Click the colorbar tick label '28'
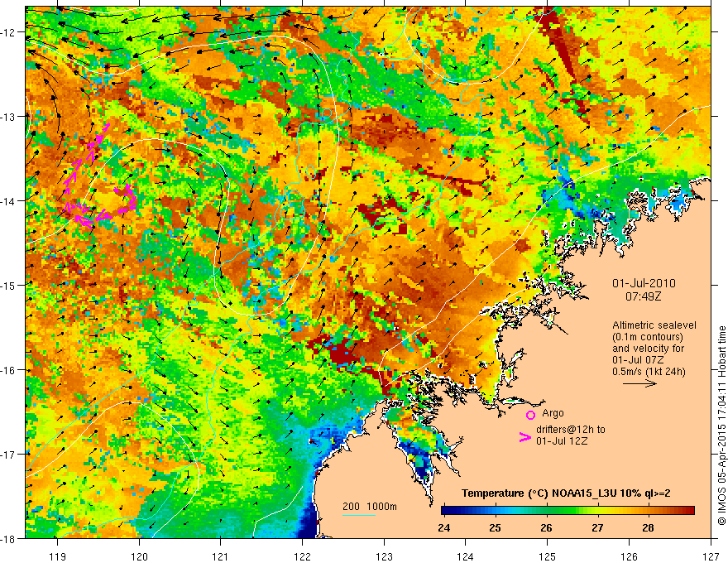Screen dimensions: 728x563 pos(648,527)
